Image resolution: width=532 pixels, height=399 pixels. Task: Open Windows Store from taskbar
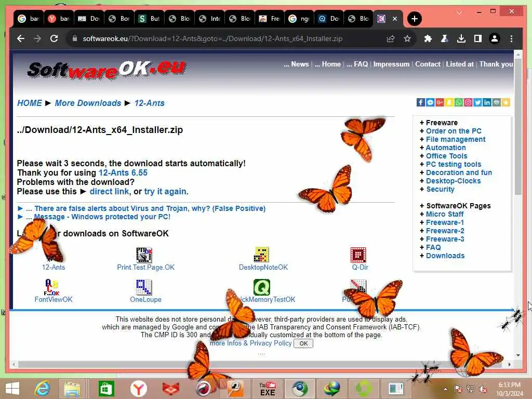pyautogui.click(x=106, y=389)
